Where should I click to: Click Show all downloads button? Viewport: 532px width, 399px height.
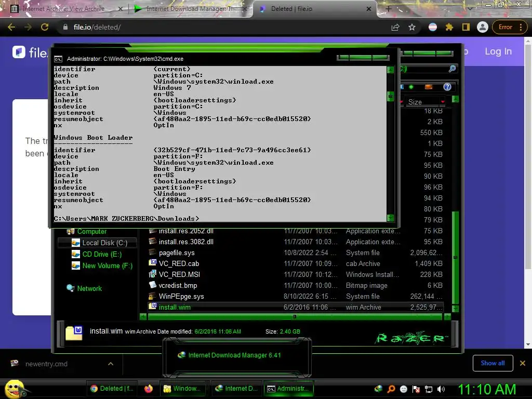[493, 363]
